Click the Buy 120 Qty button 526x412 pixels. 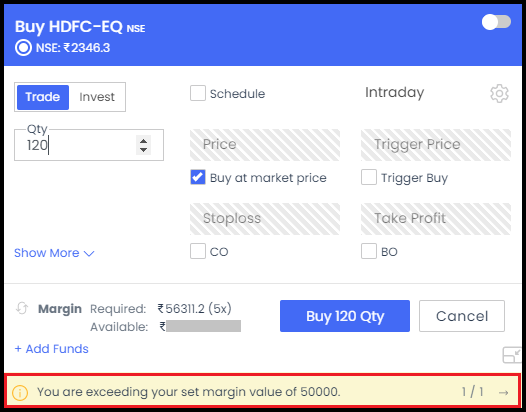pyautogui.click(x=345, y=316)
